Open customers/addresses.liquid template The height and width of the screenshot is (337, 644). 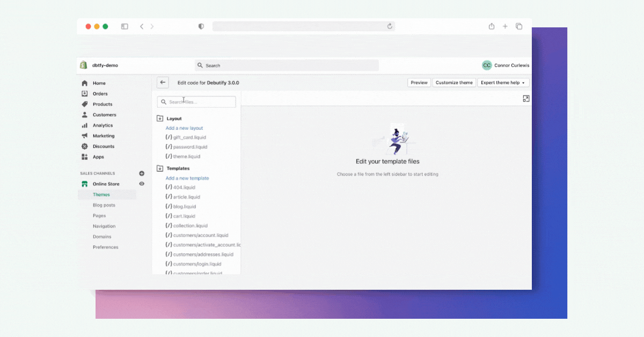(x=200, y=254)
